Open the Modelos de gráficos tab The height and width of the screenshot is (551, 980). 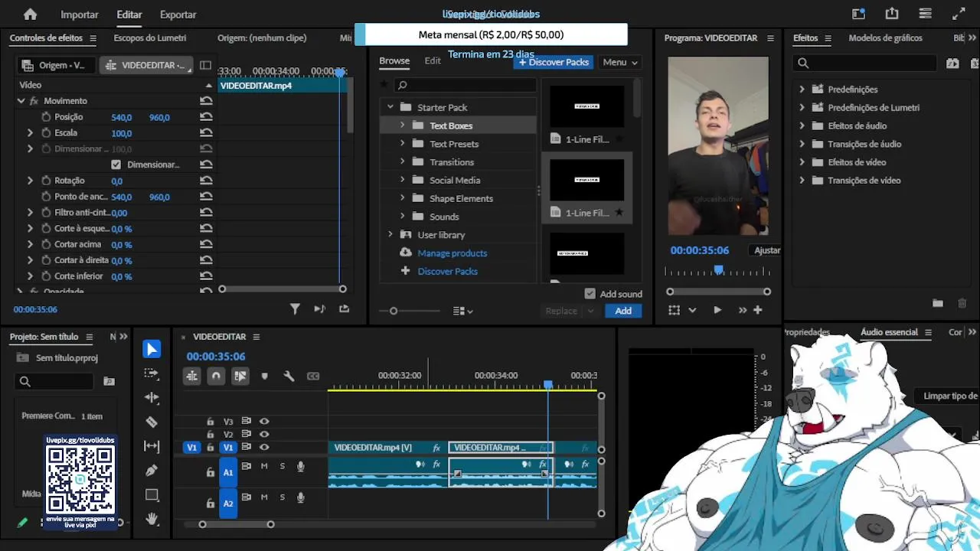tap(885, 37)
